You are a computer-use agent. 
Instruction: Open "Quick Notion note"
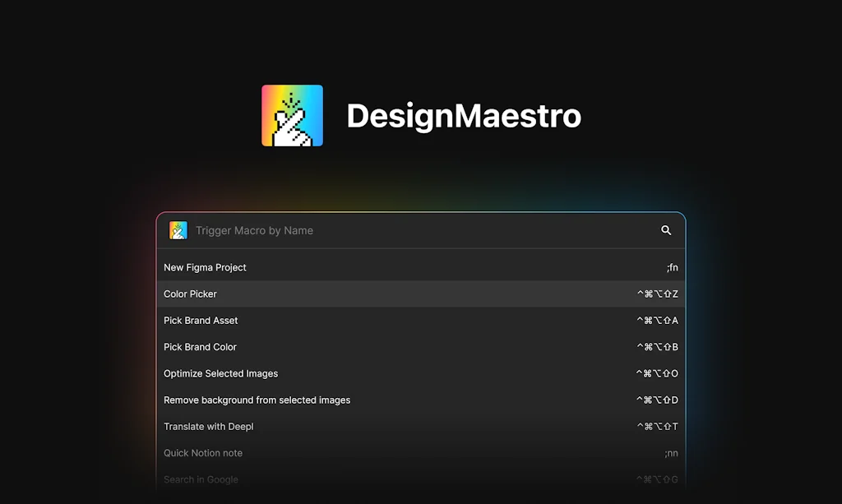[203, 453]
